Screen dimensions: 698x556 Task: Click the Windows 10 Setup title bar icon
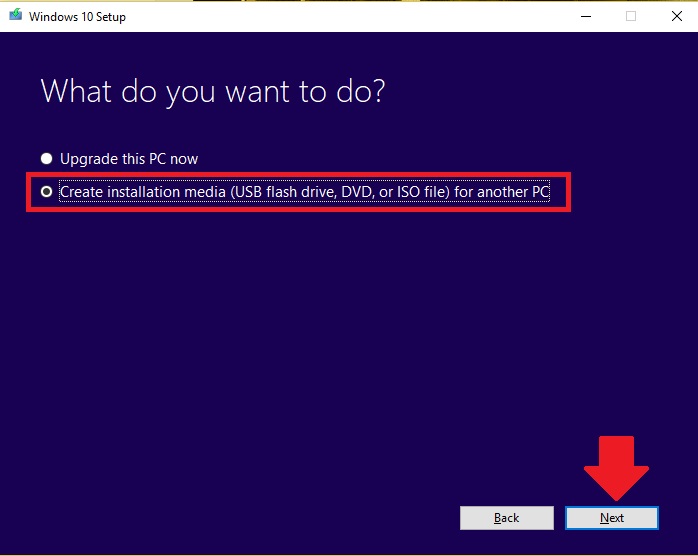tap(16, 15)
